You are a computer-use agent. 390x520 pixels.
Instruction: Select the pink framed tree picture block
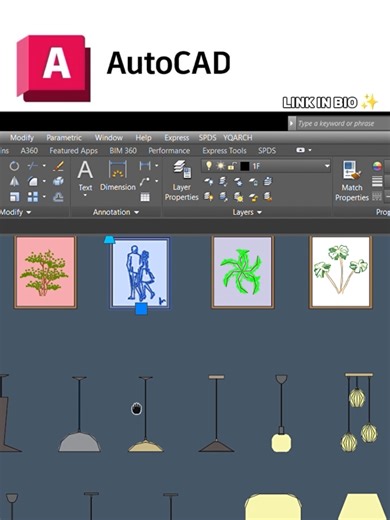45,272
